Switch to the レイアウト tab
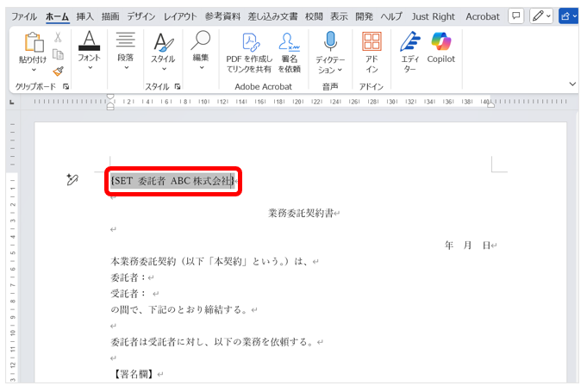The image size is (587, 392). [x=180, y=16]
